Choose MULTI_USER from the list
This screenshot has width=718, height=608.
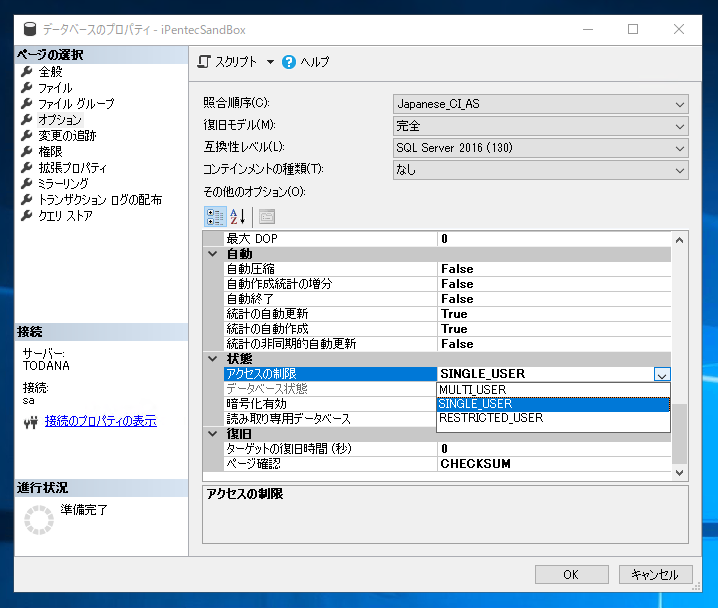(553, 390)
